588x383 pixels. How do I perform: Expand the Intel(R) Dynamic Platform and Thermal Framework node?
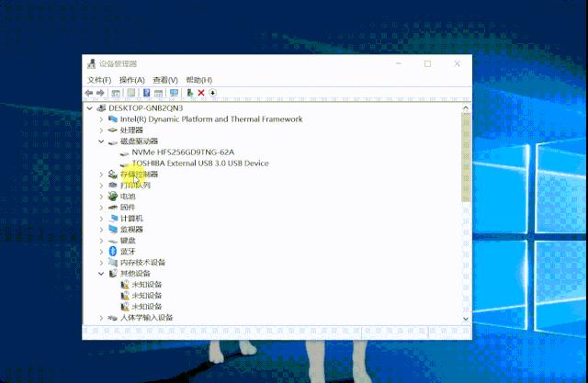(x=101, y=119)
